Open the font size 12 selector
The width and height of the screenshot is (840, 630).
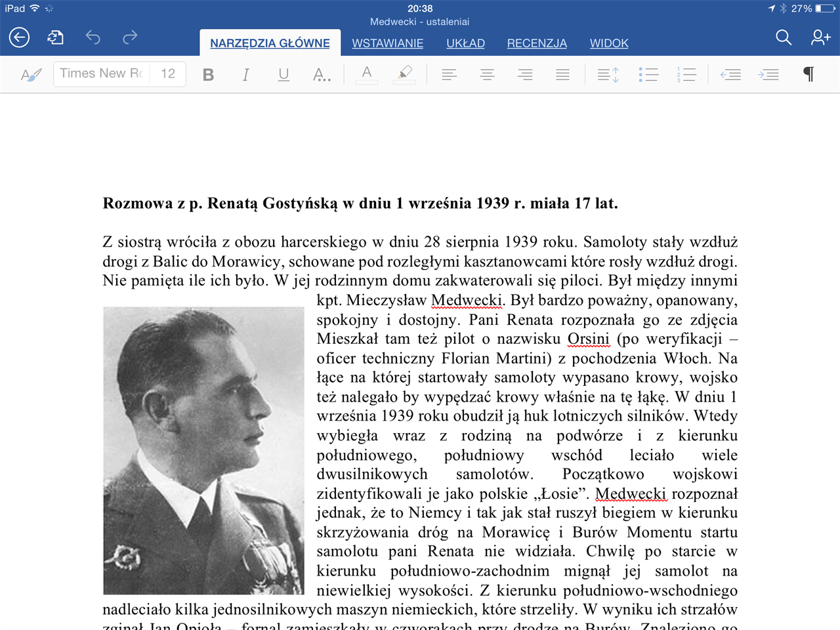(167, 73)
